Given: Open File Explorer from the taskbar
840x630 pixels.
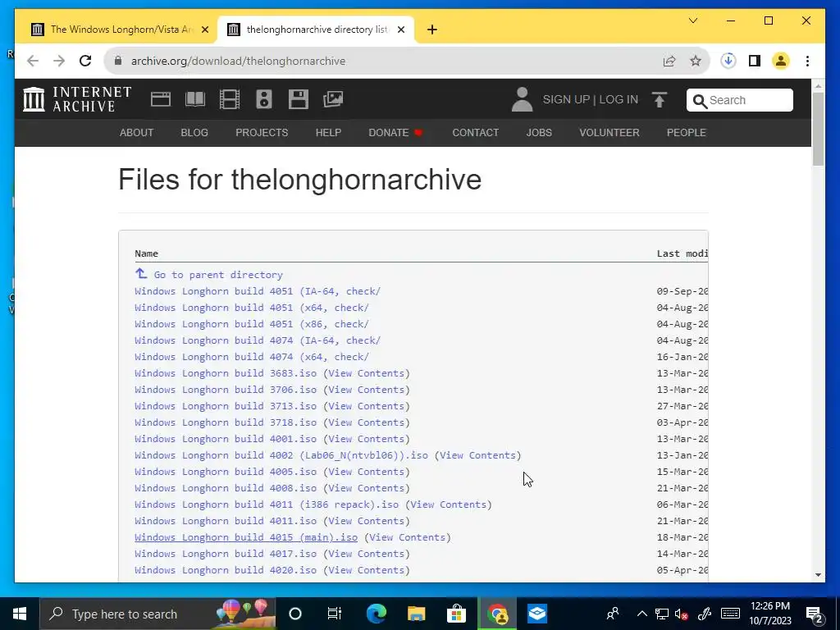Looking at the screenshot, I should pyautogui.click(x=416, y=614).
